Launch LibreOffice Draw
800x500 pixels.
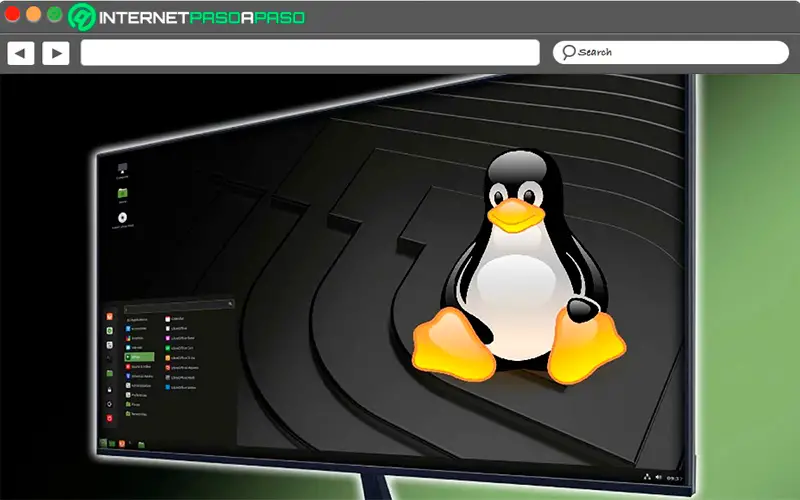coord(180,358)
